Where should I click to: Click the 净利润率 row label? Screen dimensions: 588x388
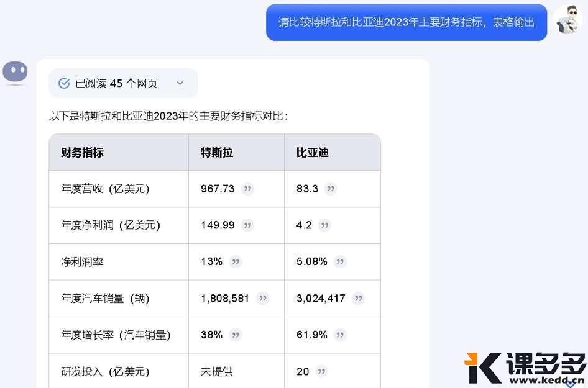[x=82, y=262]
